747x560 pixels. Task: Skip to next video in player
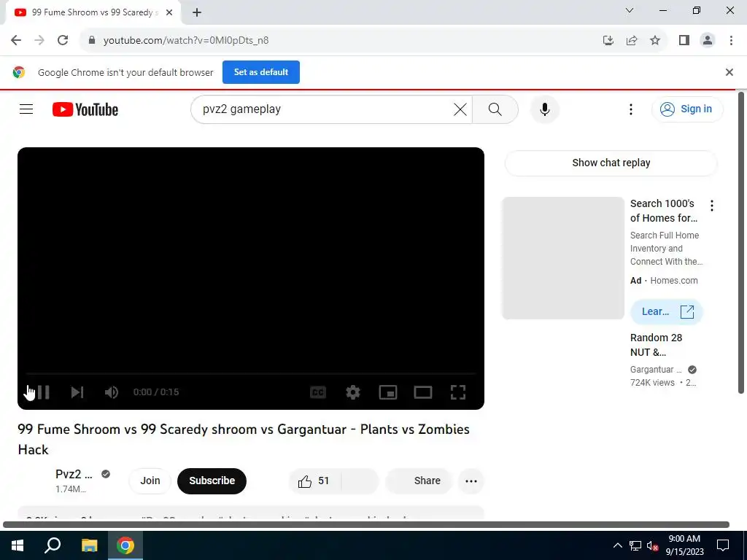pyautogui.click(x=77, y=392)
